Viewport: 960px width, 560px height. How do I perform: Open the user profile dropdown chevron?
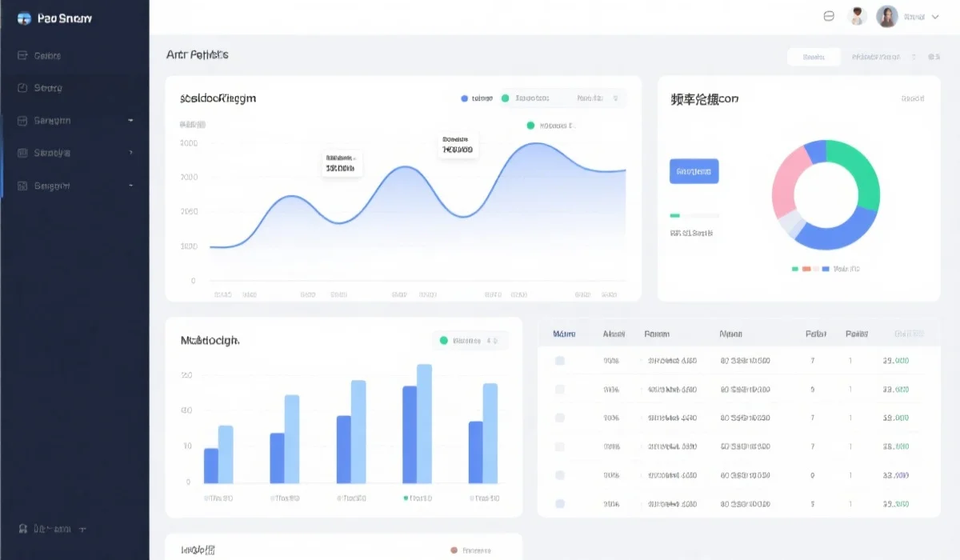[935, 16]
